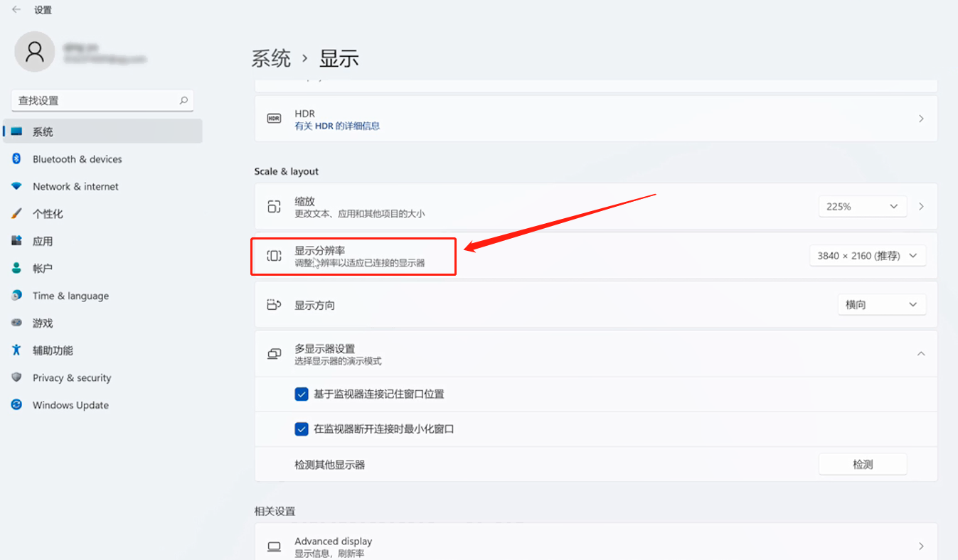The height and width of the screenshot is (560, 958).
Task: Open the 有关 HDR 的详细信息 link
Action: 337,126
